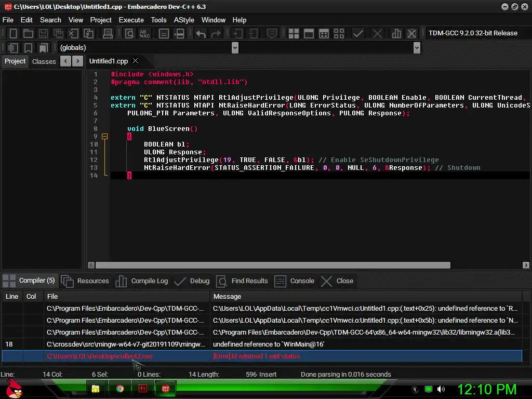Click the Message column header
The image size is (532, 399).
tap(366, 296)
